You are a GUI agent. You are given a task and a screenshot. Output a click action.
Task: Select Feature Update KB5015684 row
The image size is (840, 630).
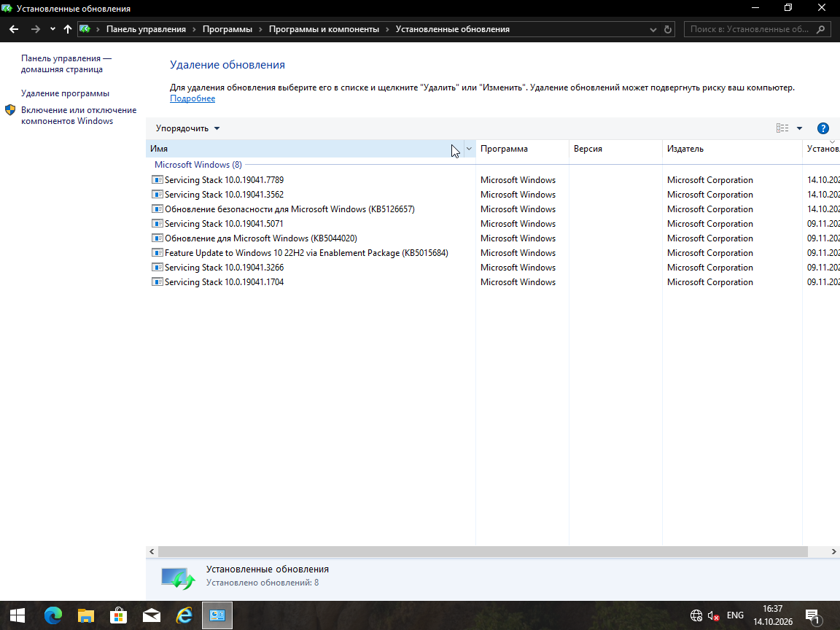493,253
